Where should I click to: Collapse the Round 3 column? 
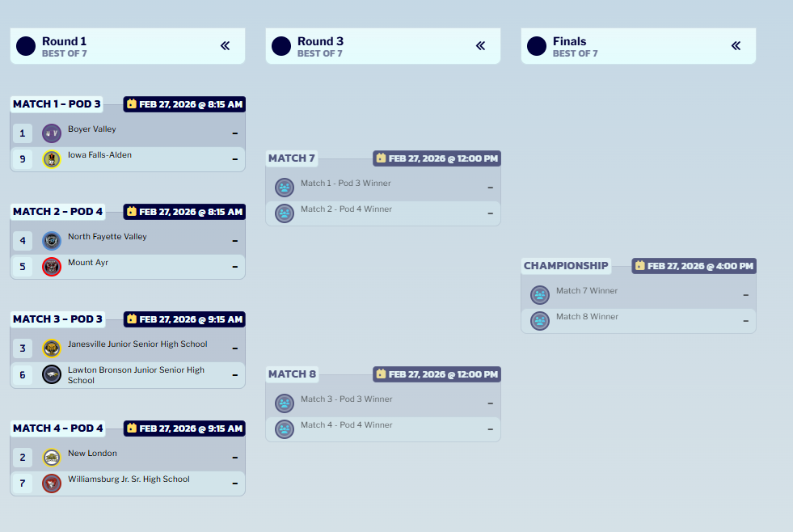479,46
